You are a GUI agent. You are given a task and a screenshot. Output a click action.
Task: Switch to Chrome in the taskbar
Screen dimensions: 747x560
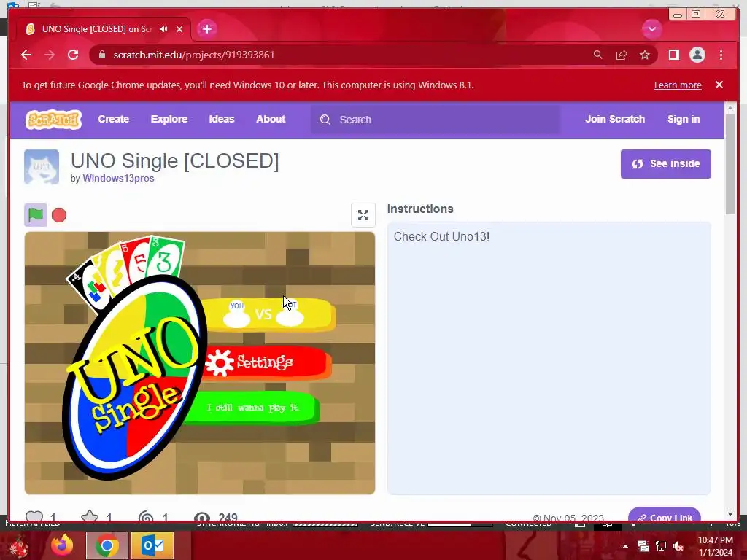pos(107,545)
